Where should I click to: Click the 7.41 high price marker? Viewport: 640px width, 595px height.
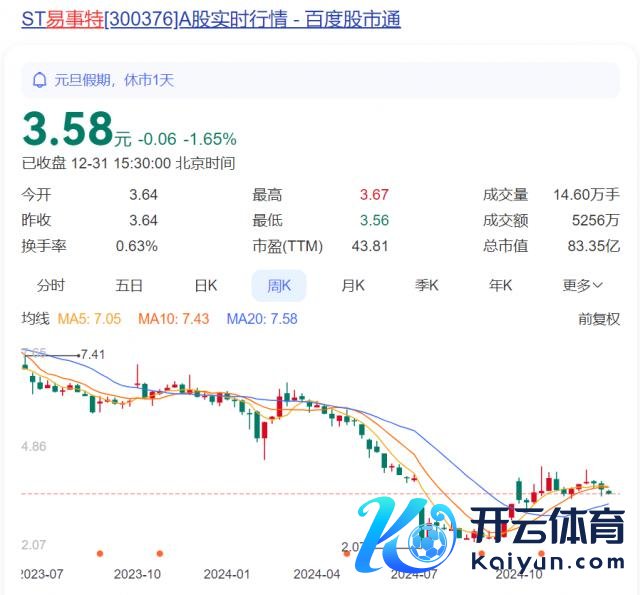coord(93,354)
